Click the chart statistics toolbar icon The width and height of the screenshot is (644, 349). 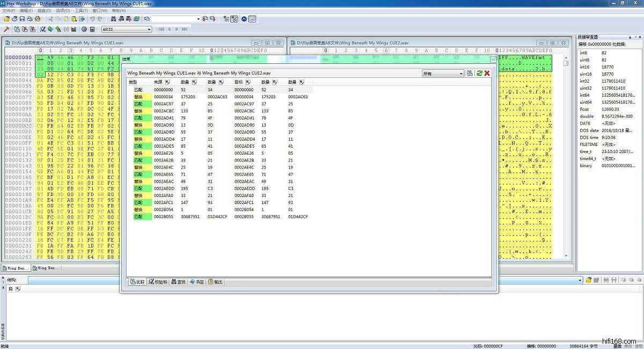[x=74, y=29]
